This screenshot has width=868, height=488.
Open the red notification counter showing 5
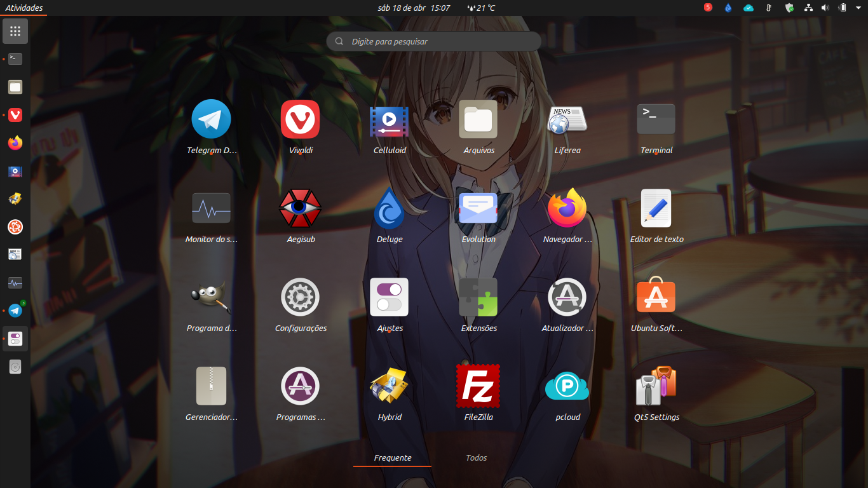(708, 8)
